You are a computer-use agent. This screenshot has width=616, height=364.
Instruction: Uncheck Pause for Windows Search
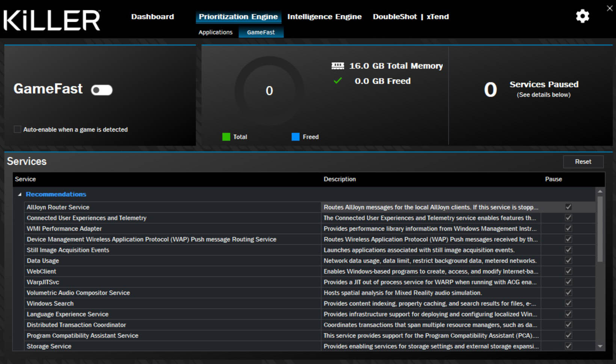569,303
